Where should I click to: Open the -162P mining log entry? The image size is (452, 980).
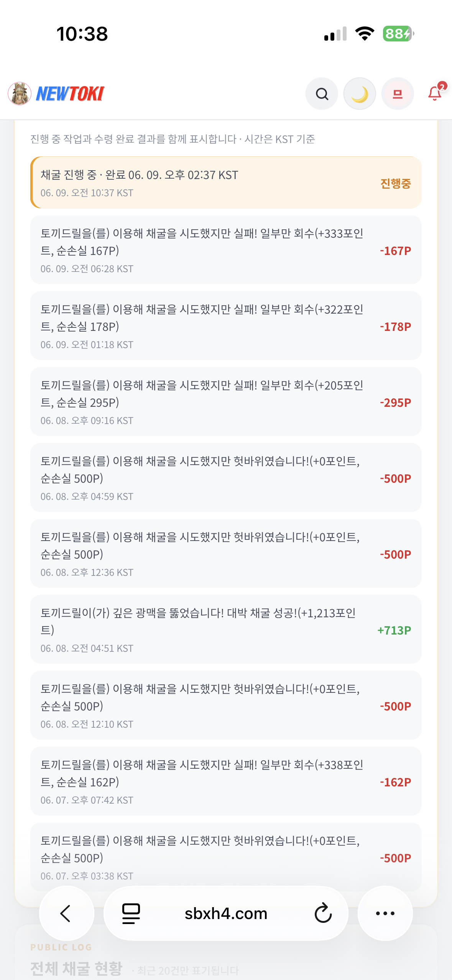tap(226, 781)
